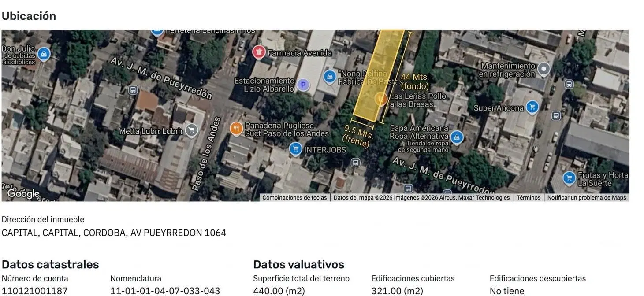The height and width of the screenshot is (296, 644).
Task: Open the Términos link on map
Action: coord(529,198)
